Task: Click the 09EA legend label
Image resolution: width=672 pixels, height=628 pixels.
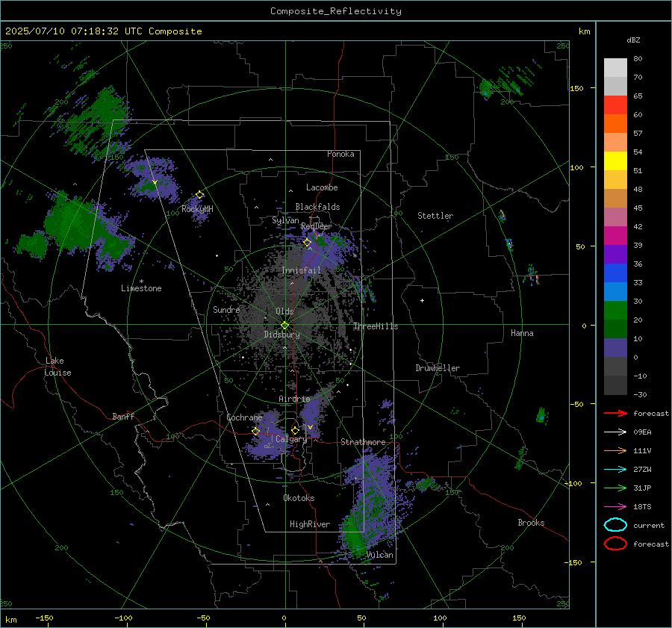Action: coord(642,432)
